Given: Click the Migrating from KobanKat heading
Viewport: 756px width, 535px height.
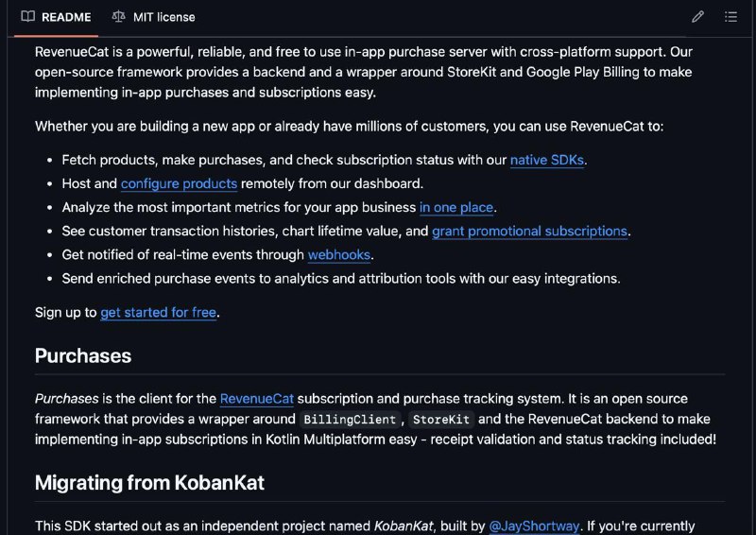Looking at the screenshot, I should [x=149, y=483].
